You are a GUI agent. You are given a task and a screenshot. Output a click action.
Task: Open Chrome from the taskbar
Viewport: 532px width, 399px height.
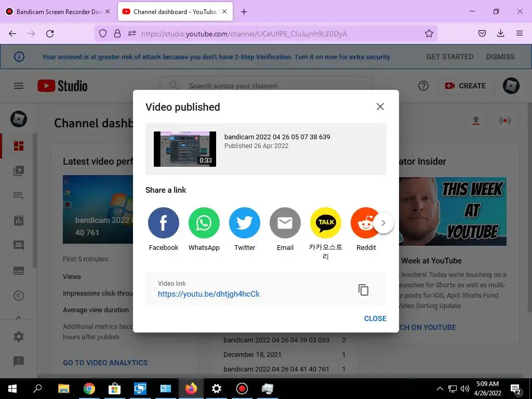point(89,389)
